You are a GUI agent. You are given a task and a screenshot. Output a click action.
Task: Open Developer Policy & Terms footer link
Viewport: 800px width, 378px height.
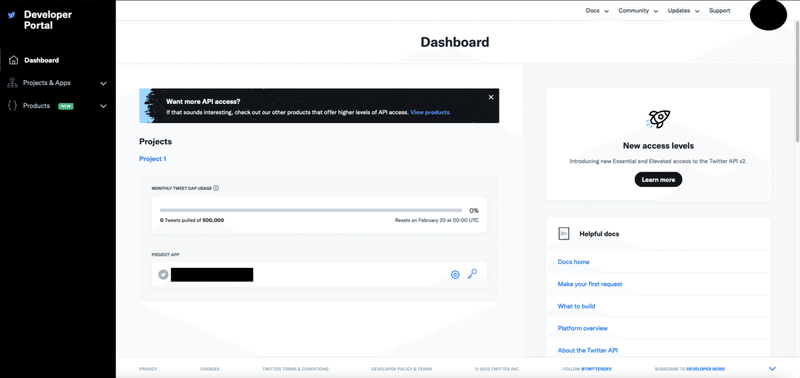402,369
